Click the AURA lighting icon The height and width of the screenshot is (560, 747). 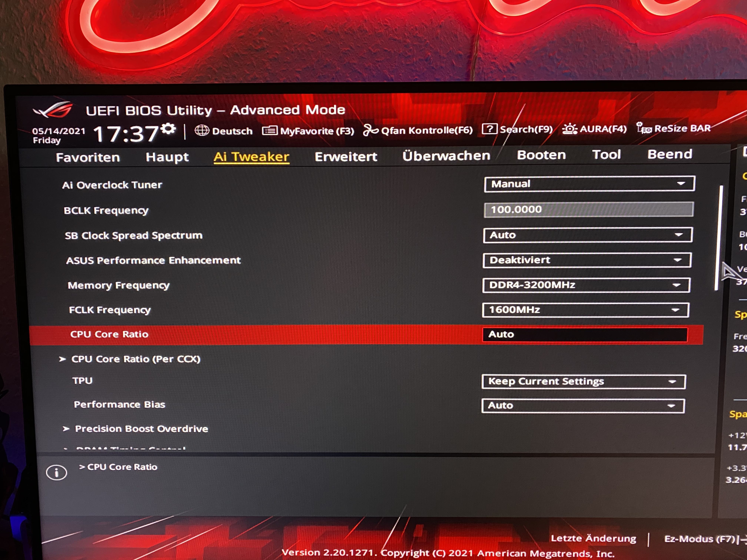[x=569, y=129]
